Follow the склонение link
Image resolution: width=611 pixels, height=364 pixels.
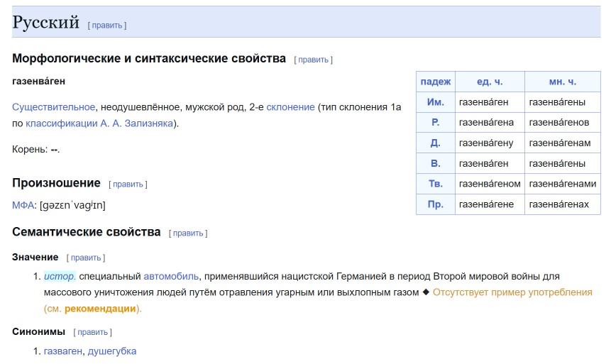(290, 106)
